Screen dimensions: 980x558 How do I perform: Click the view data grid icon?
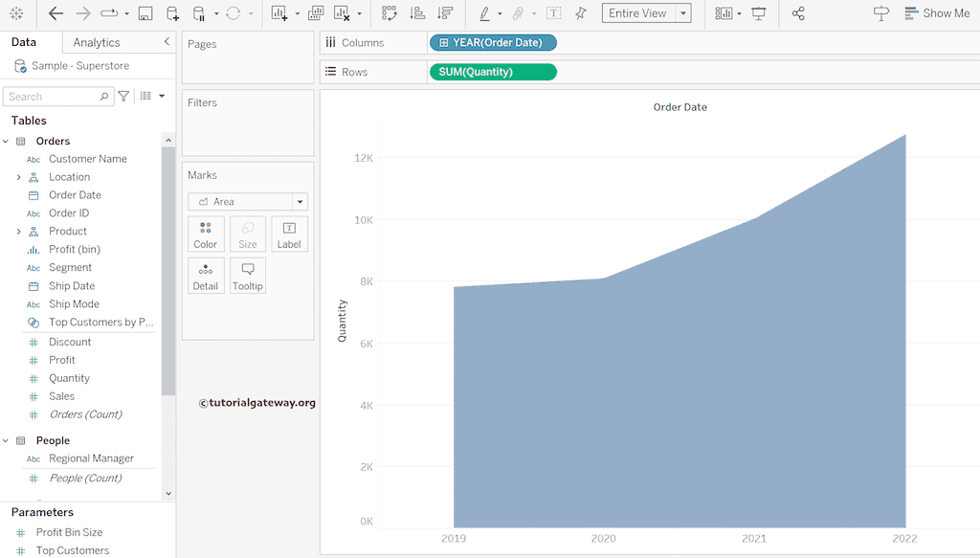[145, 97]
